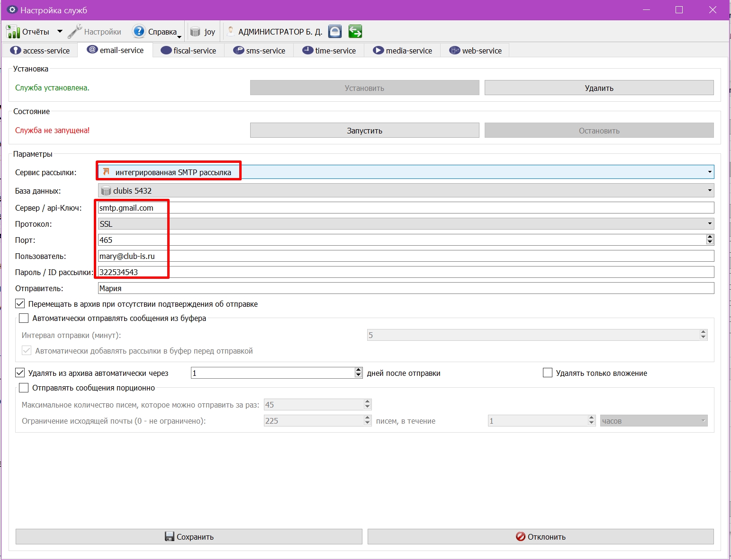This screenshot has width=731, height=560.
Task: Switch to the web-service tab
Action: click(x=475, y=51)
